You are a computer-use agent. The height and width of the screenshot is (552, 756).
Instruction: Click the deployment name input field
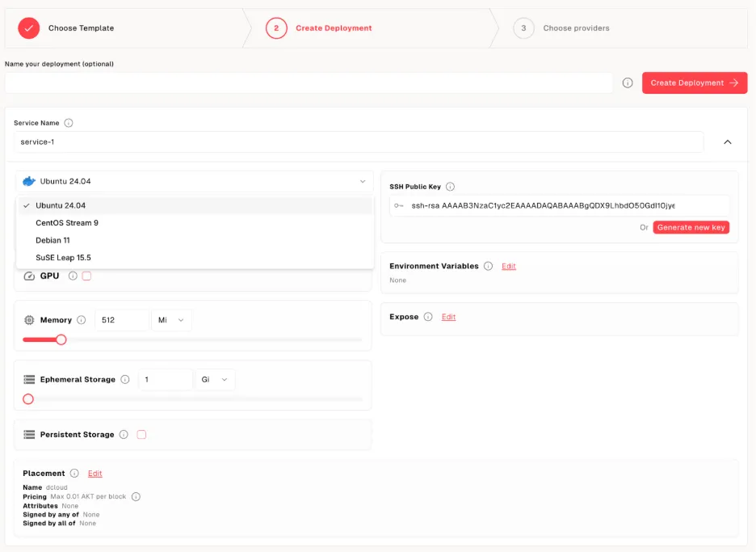[308, 82]
